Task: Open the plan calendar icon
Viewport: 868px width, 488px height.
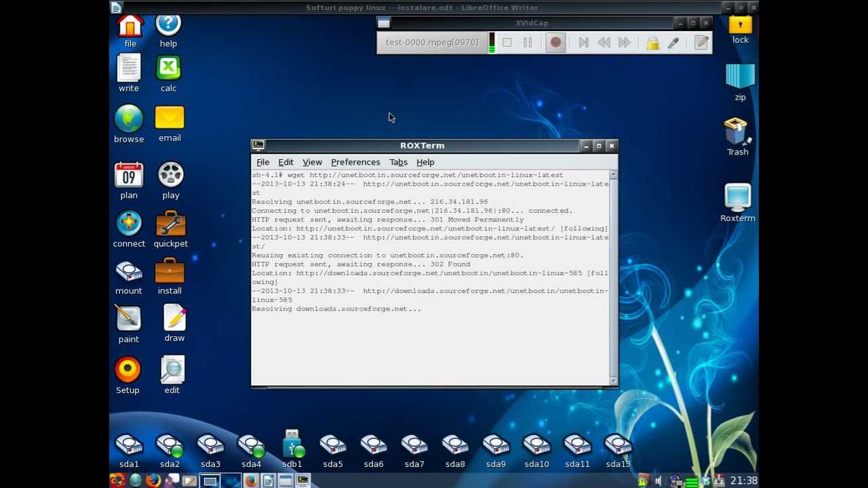Action: click(129, 180)
